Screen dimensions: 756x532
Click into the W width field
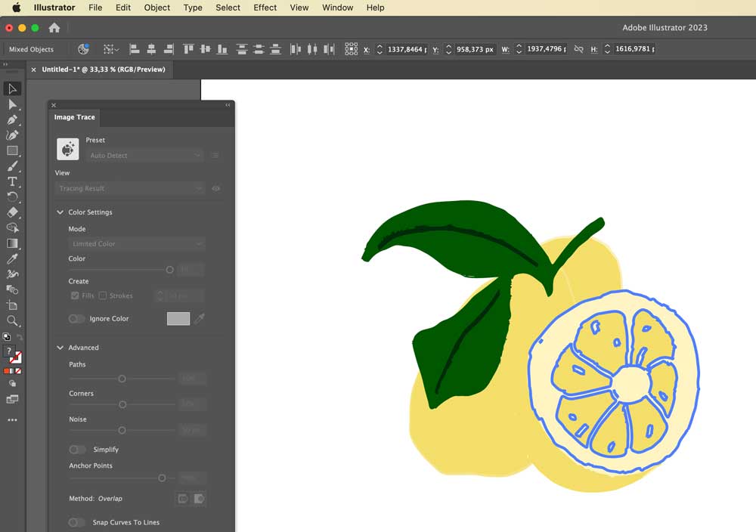point(547,49)
